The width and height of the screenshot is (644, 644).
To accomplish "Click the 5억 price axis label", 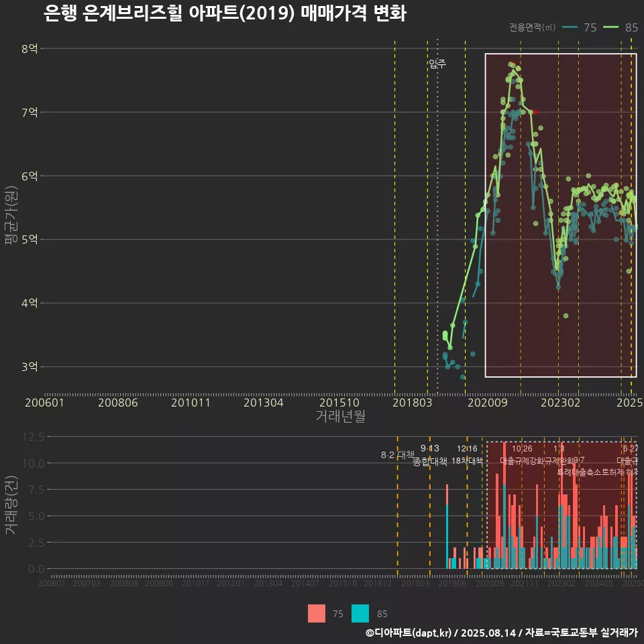I will pyautogui.click(x=30, y=239).
